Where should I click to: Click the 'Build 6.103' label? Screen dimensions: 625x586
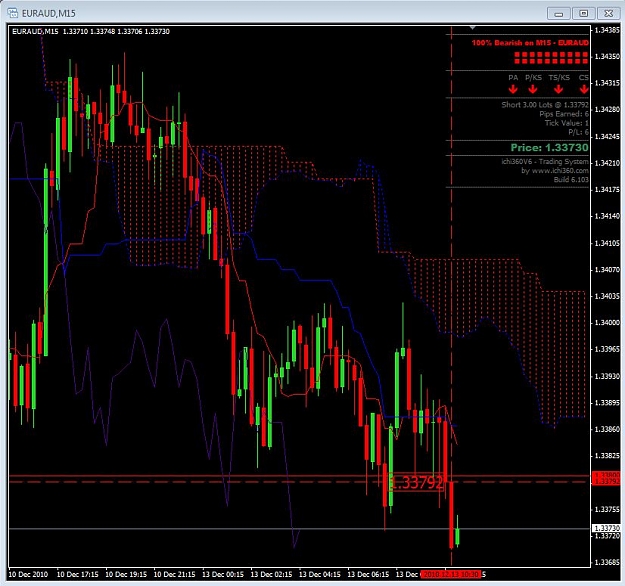[x=571, y=180]
